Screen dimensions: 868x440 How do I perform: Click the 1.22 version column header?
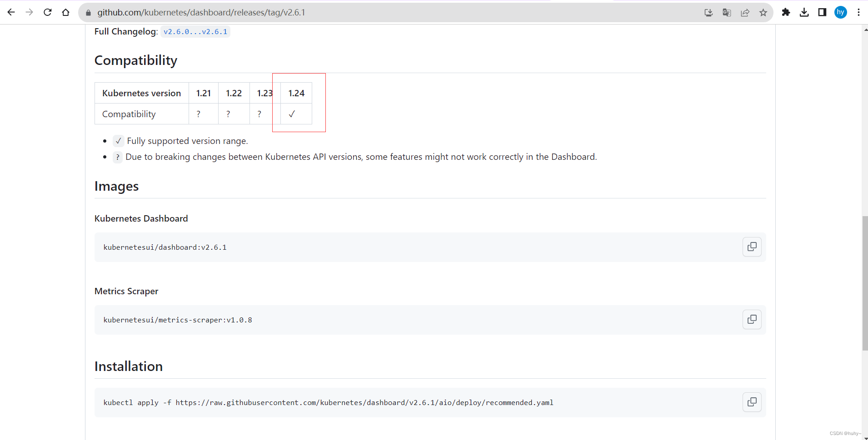click(x=234, y=93)
